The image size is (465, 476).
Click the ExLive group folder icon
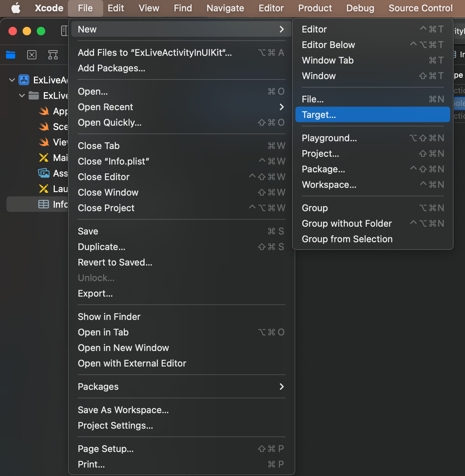[x=34, y=96]
